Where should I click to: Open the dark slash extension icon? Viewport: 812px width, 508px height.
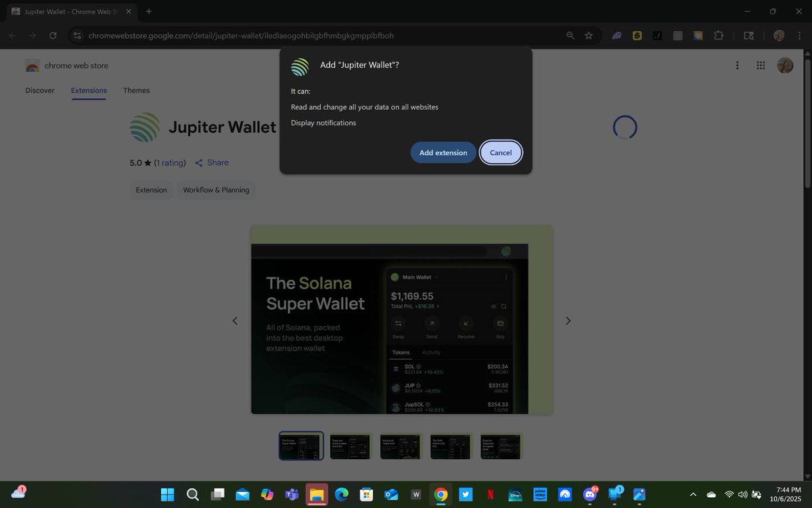click(657, 35)
